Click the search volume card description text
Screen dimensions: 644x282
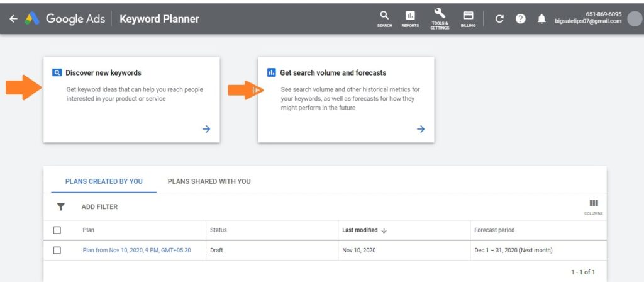click(350, 99)
